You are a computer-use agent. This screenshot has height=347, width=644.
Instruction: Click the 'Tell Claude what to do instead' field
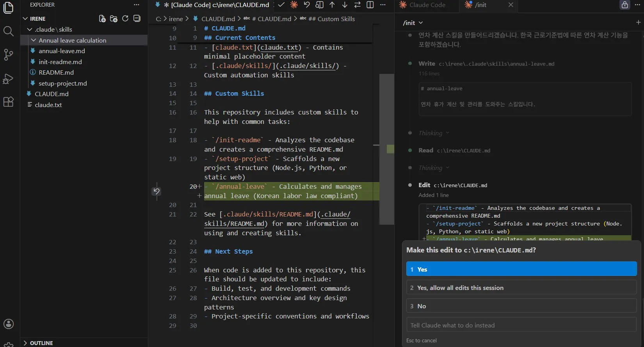tap(521, 325)
